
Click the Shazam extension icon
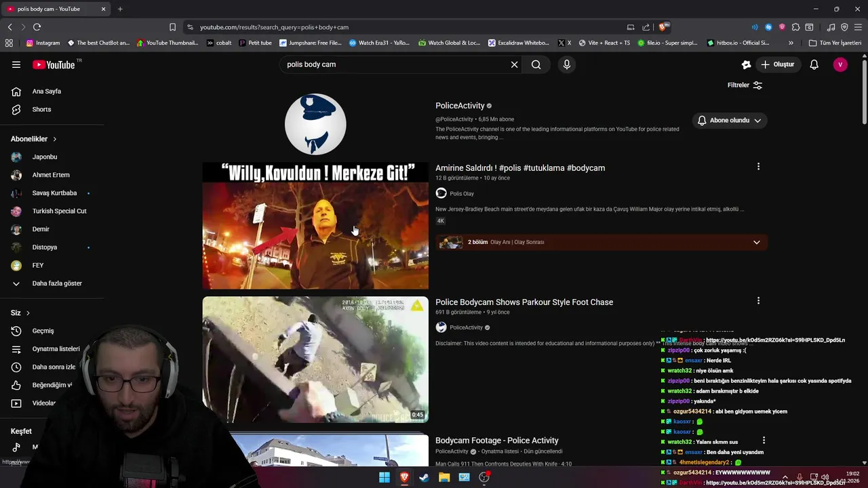point(768,27)
